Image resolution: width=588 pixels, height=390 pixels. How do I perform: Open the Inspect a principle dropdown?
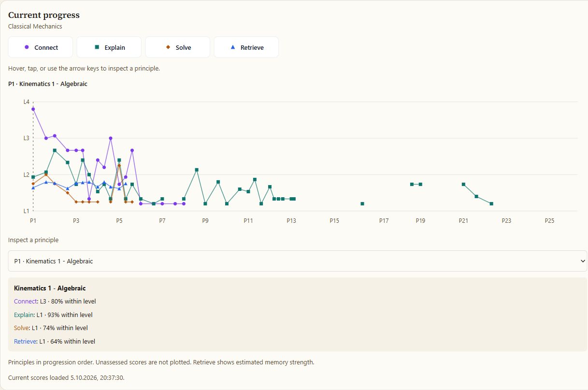coord(298,261)
